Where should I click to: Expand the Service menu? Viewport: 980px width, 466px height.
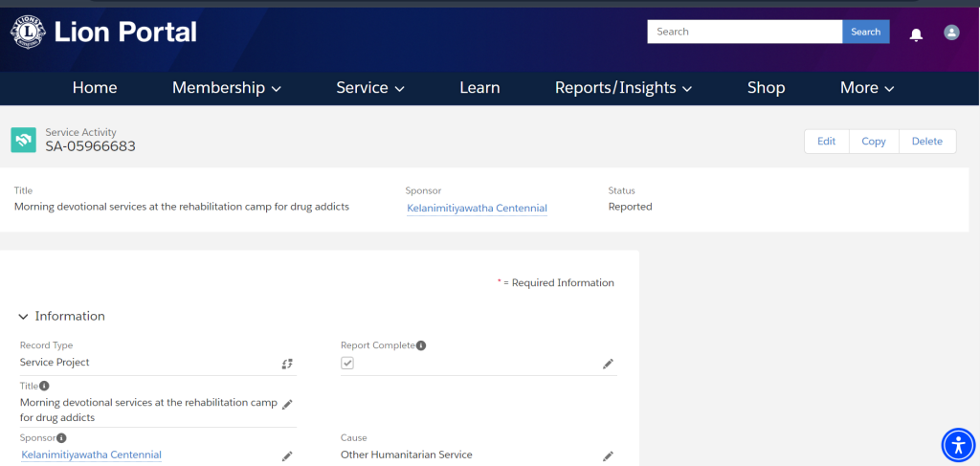tap(370, 88)
